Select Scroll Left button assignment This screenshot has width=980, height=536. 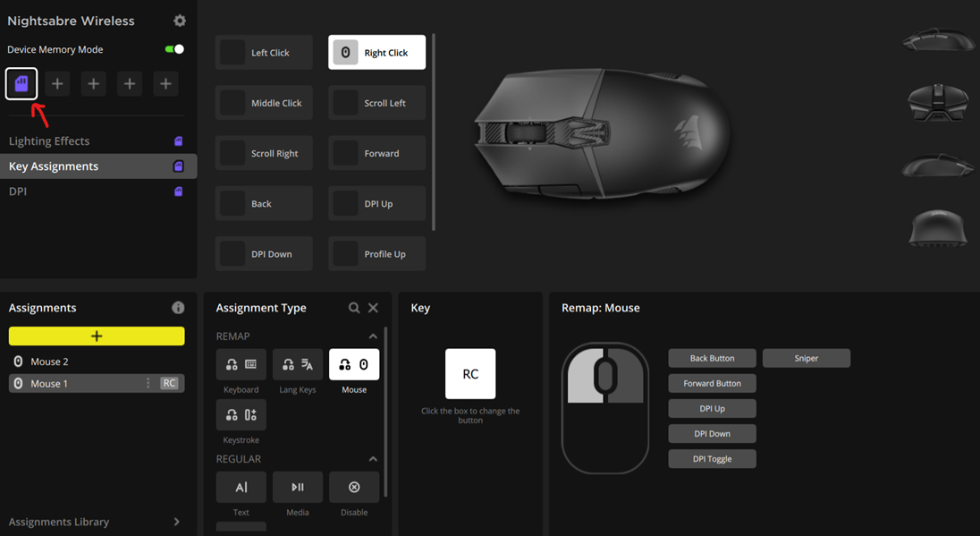(x=376, y=103)
